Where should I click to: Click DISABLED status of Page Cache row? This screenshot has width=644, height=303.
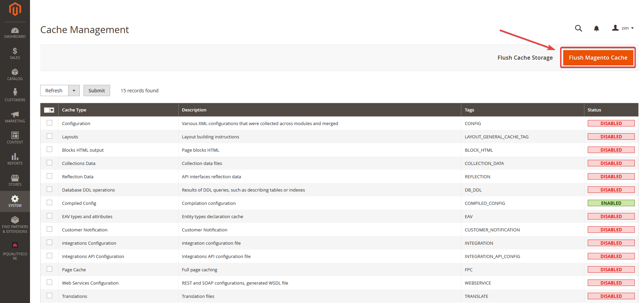(611, 270)
